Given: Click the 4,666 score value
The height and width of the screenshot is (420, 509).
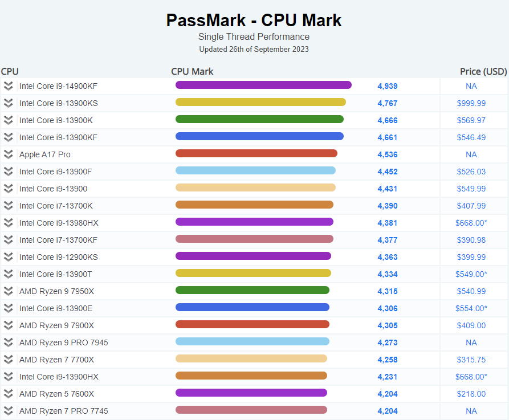Looking at the screenshot, I should pos(388,120).
